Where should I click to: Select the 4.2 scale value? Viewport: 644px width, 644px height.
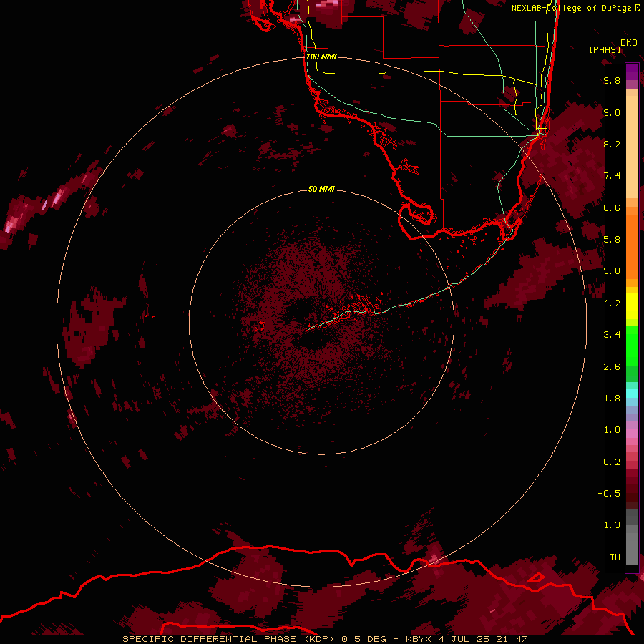click(612, 303)
